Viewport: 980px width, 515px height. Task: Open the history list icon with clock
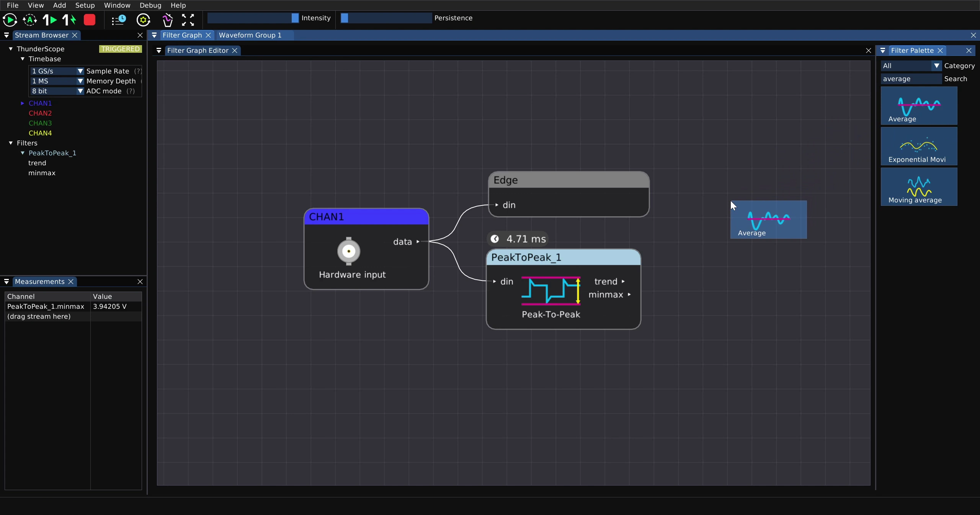coord(119,20)
